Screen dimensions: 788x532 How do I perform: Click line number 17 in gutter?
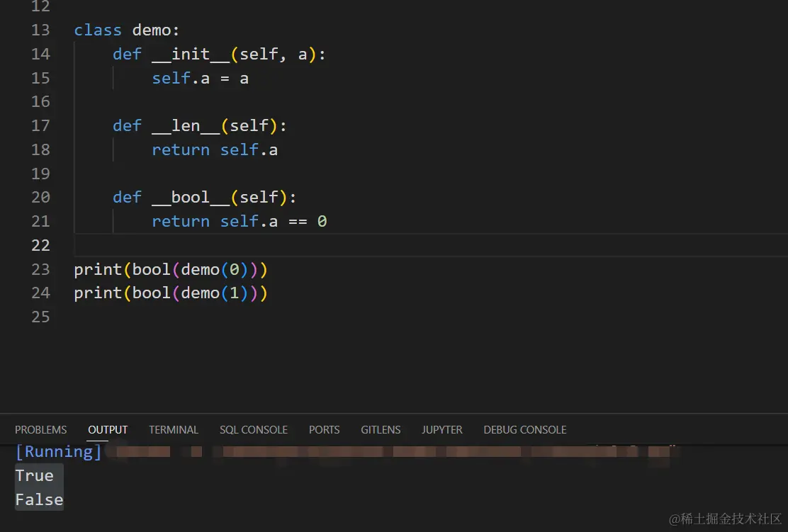[x=40, y=125]
